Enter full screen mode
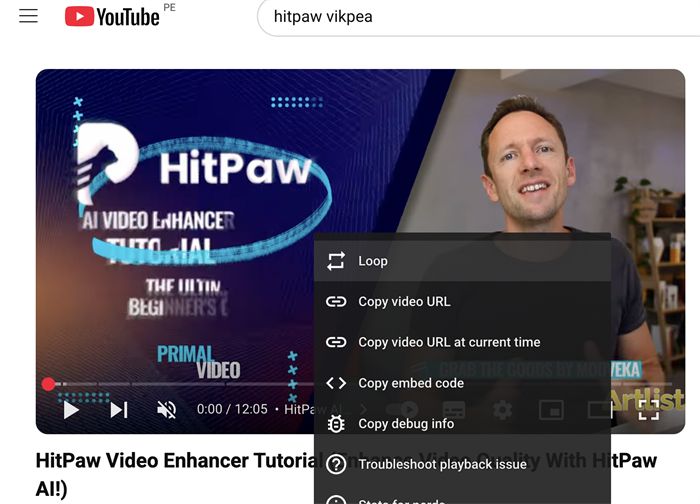700x504 pixels. (x=648, y=410)
